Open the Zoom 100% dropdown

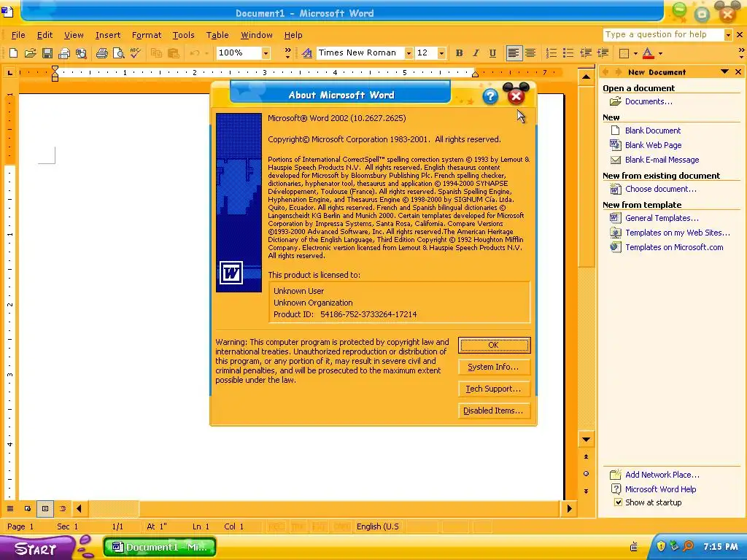click(266, 52)
